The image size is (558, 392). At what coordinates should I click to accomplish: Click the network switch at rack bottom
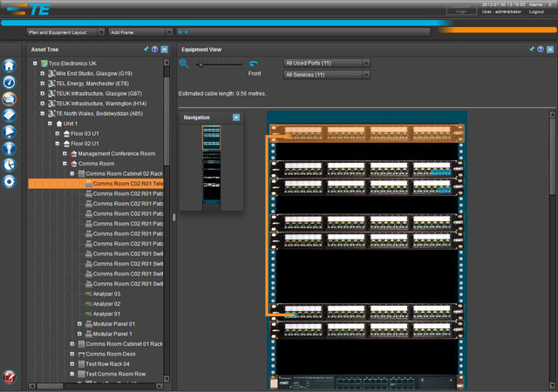pyautogui.click(x=367, y=382)
